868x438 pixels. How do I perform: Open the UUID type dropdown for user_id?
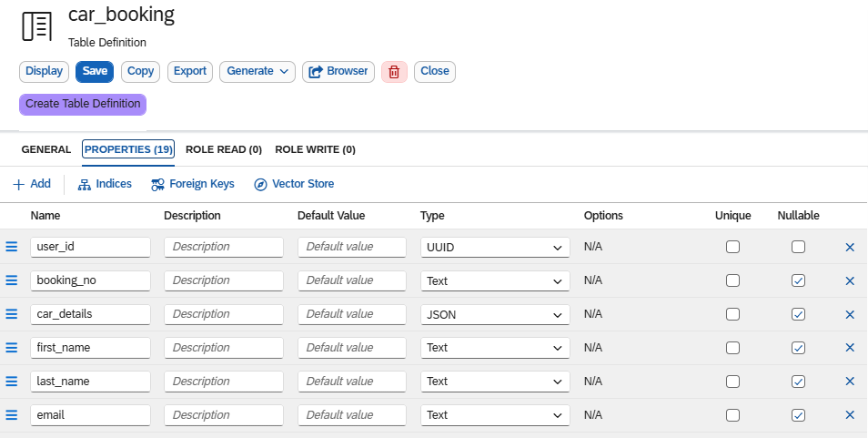point(495,248)
